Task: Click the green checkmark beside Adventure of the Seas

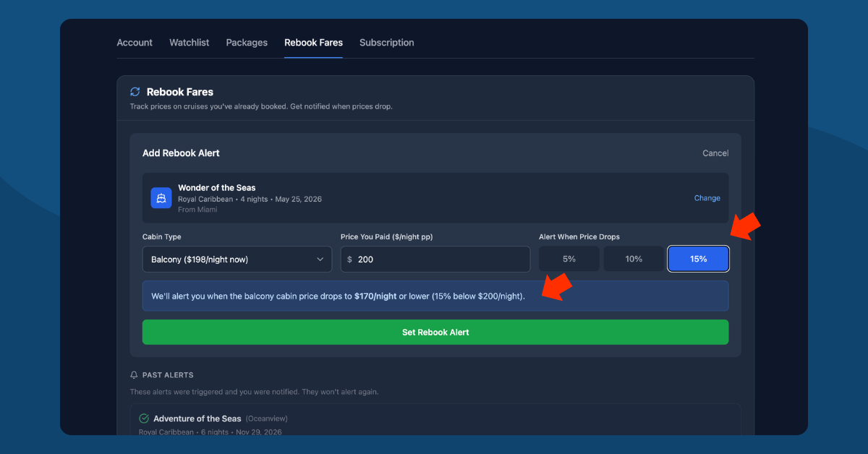Action: pos(144,418)
